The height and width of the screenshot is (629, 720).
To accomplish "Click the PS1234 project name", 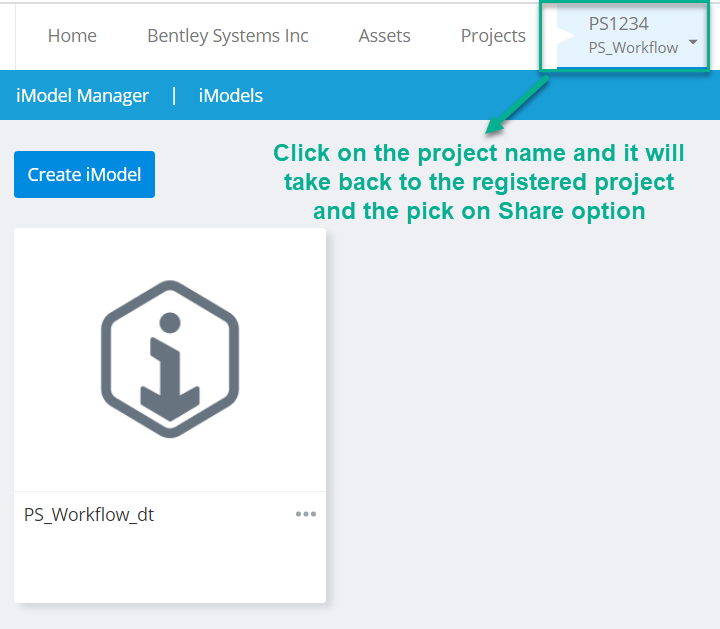I will (x=619, y=24).
